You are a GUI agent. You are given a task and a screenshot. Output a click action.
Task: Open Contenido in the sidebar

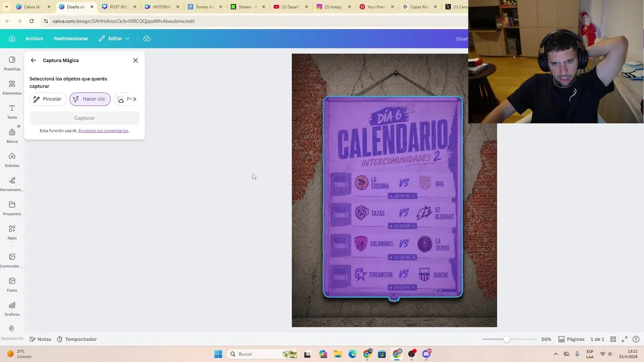coord(12,261)
